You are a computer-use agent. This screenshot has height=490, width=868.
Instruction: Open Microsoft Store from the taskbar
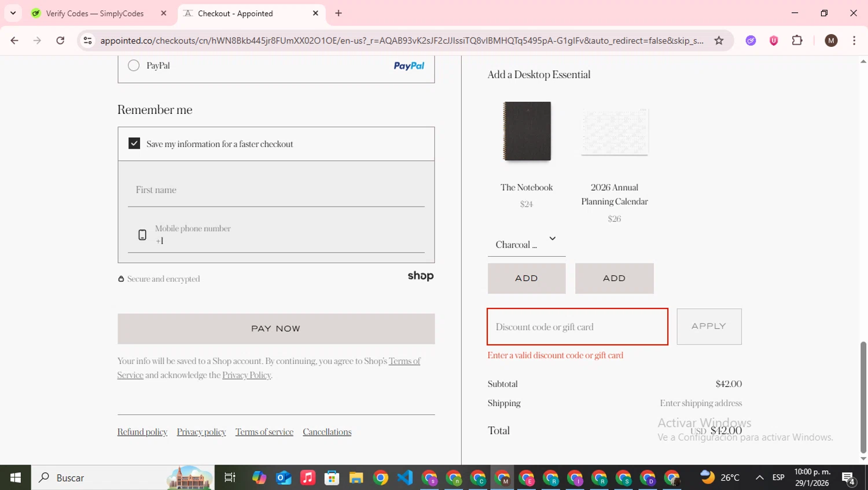pyautogui.click(x=332, y=477)
